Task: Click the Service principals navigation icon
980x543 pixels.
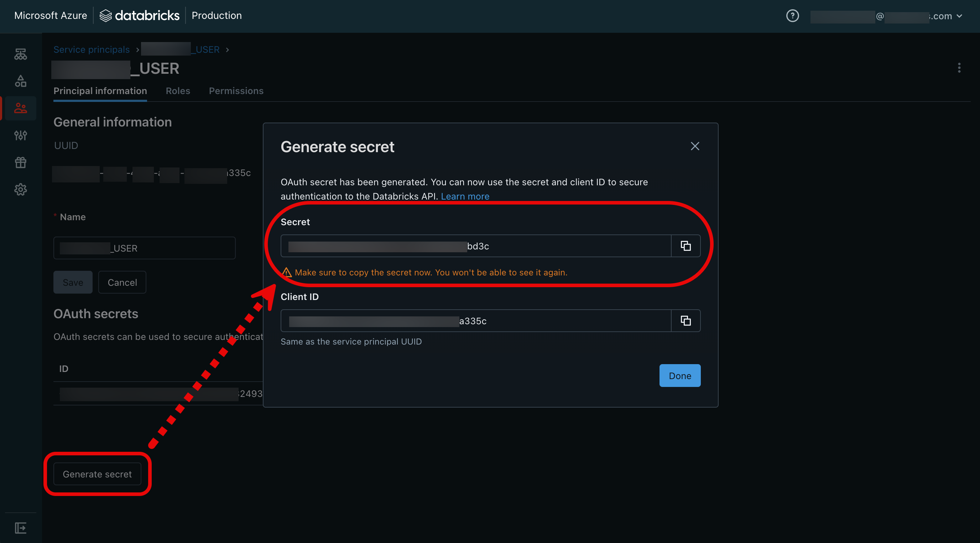Action: click(20, 108)
